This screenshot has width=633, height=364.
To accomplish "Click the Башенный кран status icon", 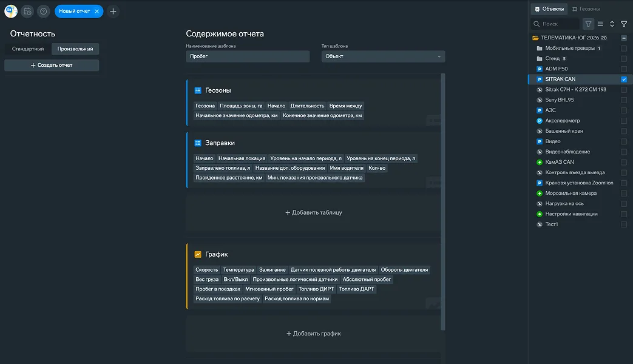I will pyautogui.click(x=540, y=131).
